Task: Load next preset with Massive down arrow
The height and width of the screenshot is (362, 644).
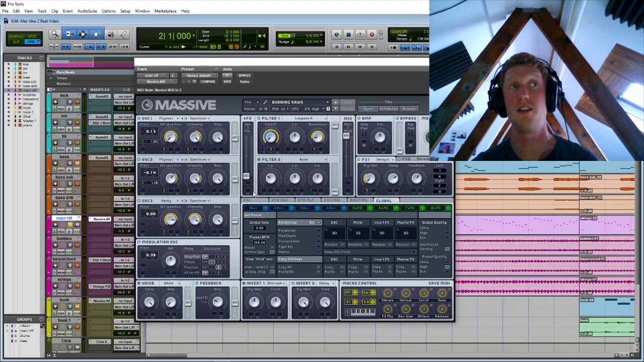Action: [336, 109]
